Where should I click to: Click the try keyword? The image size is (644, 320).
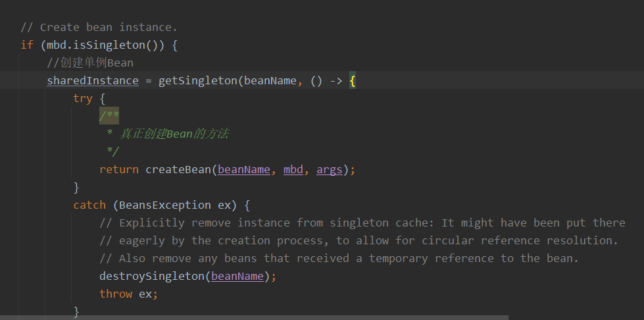[83, 98]
